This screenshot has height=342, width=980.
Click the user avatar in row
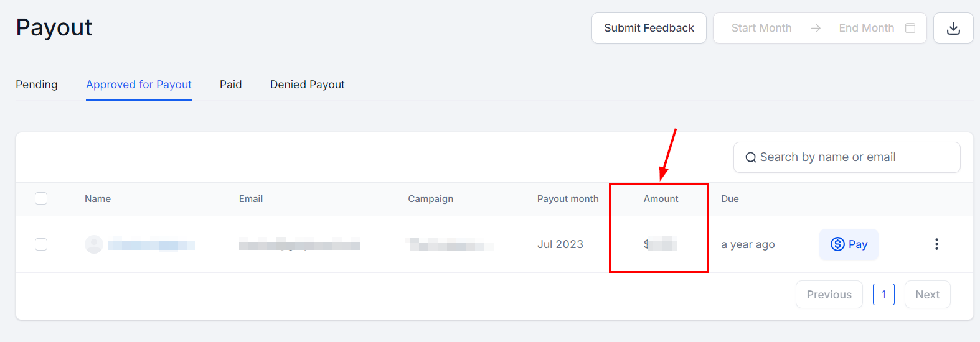93,244
